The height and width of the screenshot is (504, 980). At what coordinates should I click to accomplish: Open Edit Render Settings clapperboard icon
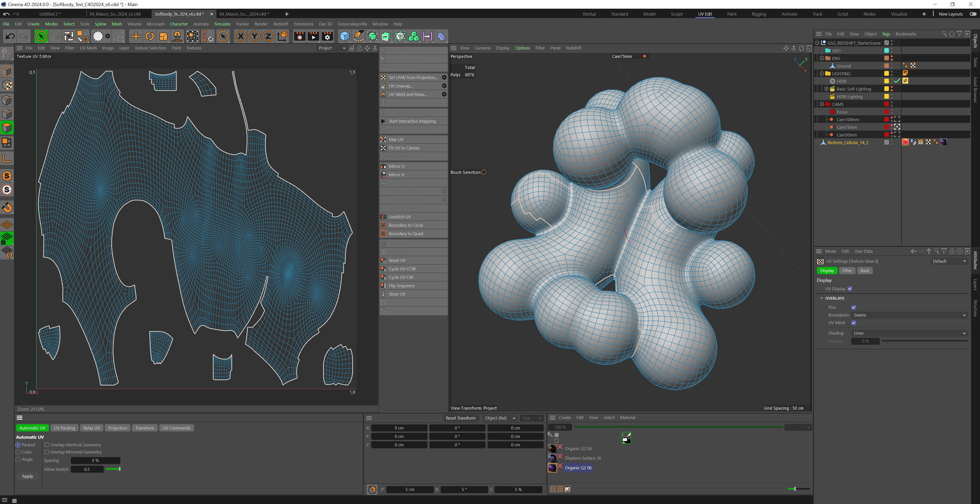[327, 36]
